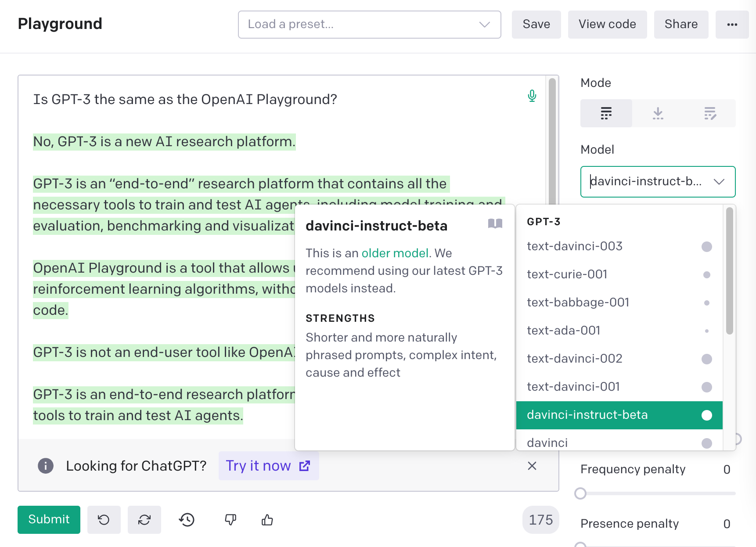Select the text-curie-001 model
This screenshot has height=547, width=756.
(567, 274)
